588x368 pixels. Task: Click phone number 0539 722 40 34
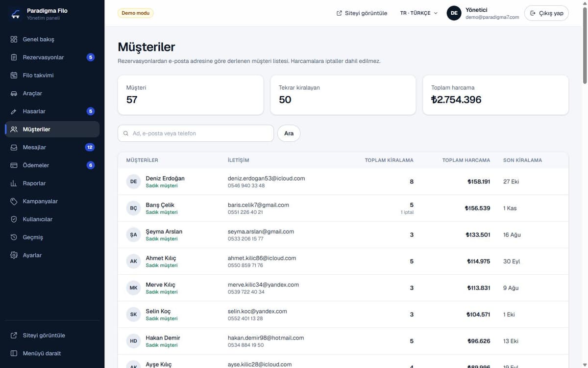click(246, 292)
